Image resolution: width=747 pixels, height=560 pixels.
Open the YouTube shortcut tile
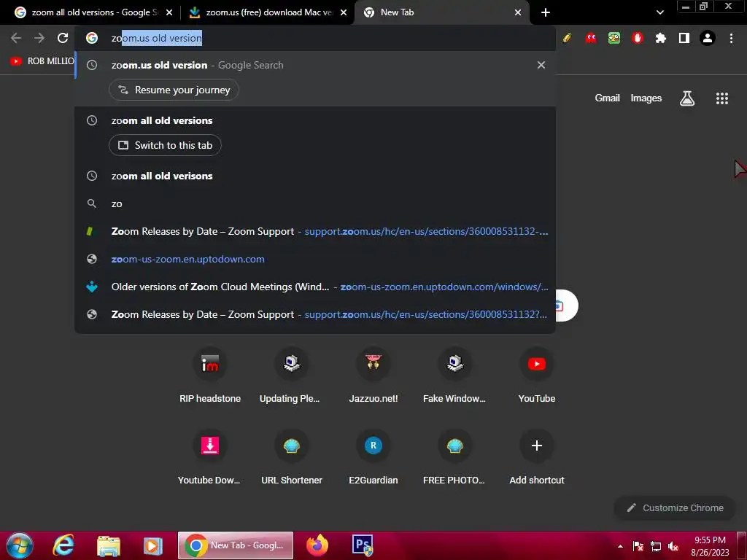click(x=537, y=376)
